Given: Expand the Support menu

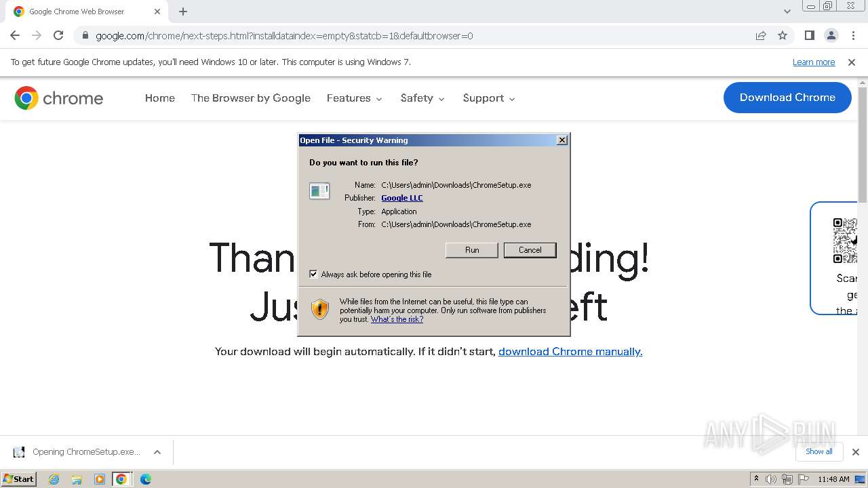Looking at the screenshot, I should (489, 98).
